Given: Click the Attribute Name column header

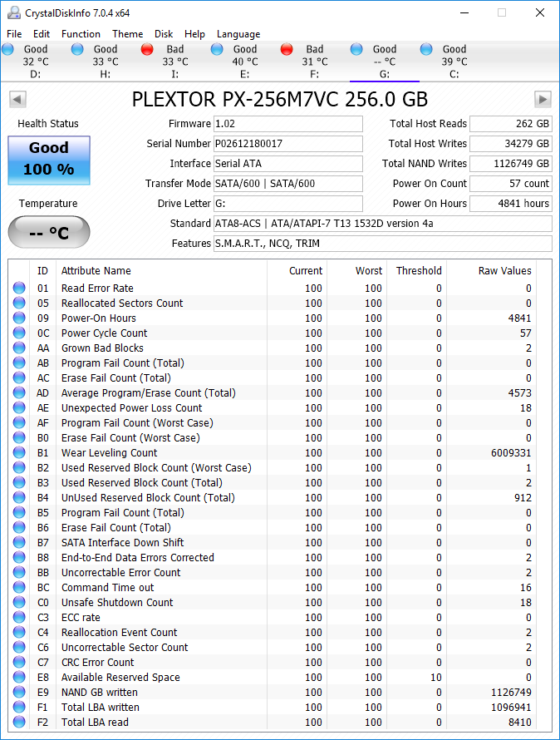Looking at the screenshot, I should pyautogui.click(x=161, y=270).
